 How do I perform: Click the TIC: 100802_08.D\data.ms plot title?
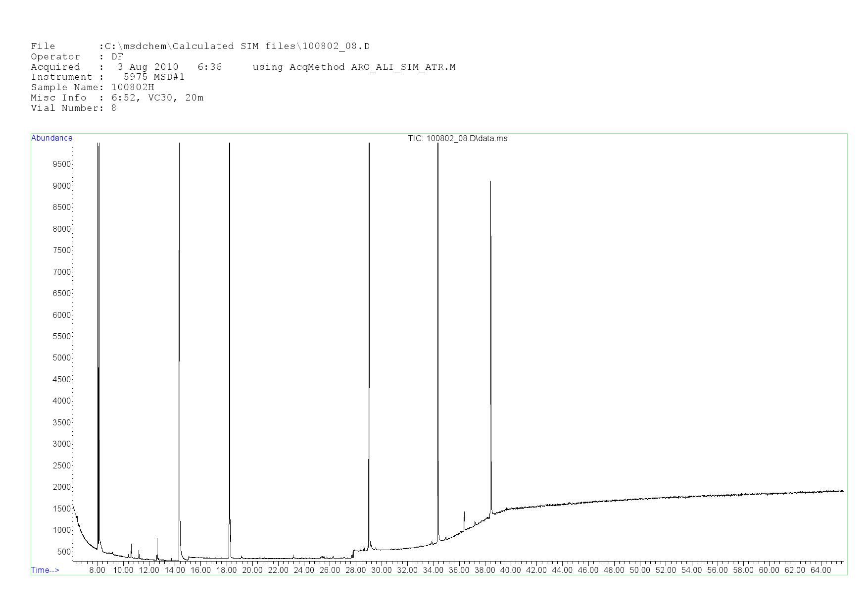click(x=457, y=139)
